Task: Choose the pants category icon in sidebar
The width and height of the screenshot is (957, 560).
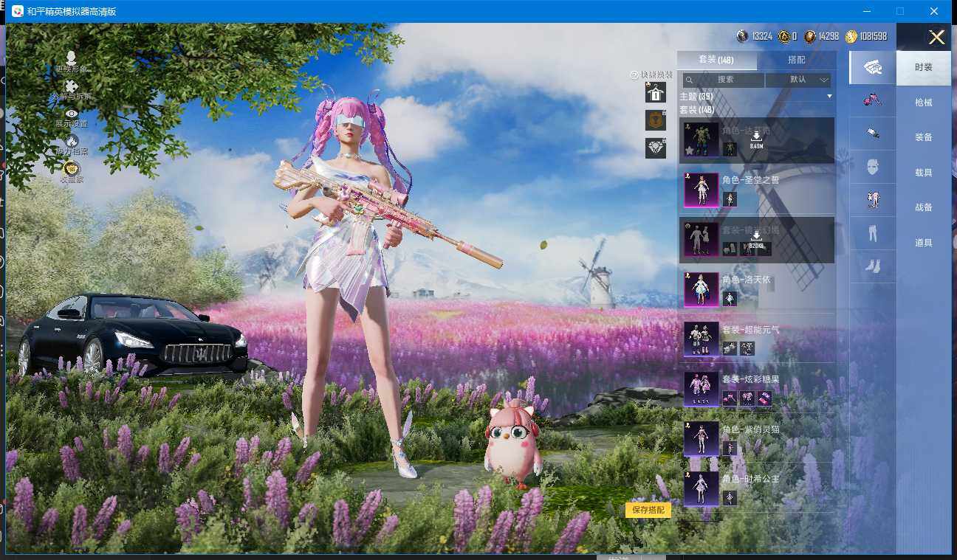Action: 872,234
